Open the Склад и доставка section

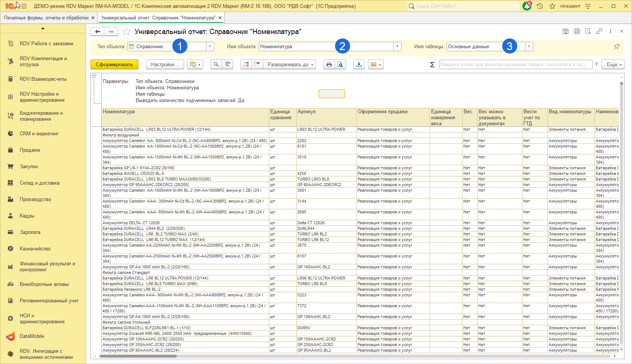[40, 183]
